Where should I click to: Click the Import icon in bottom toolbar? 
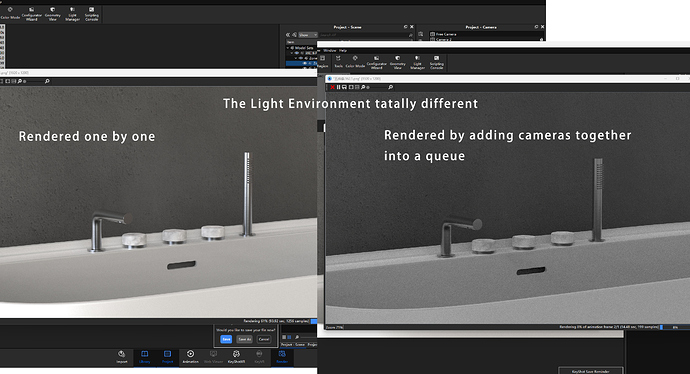pyautogui.click(x=121, y=356)
